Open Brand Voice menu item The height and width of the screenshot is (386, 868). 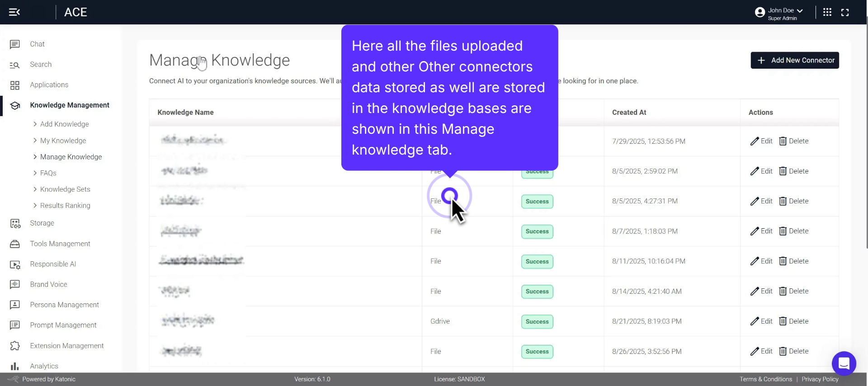(x=48, y=284)
